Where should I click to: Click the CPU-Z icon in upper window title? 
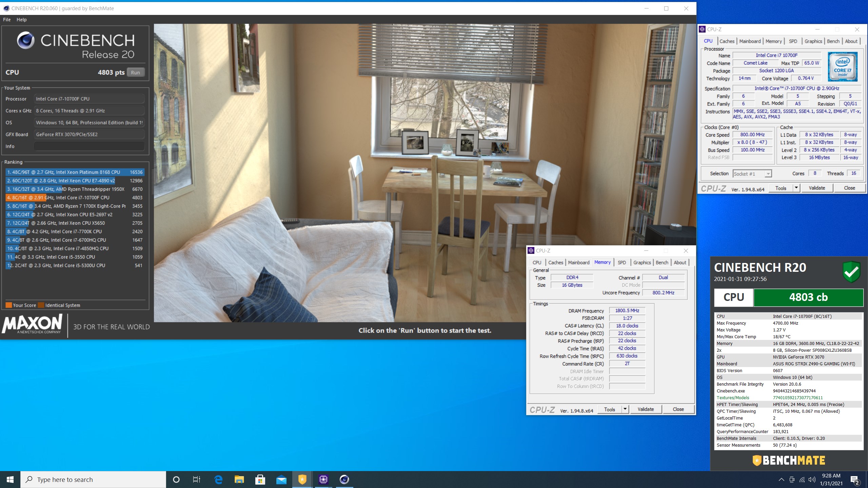tap(703, 29)
